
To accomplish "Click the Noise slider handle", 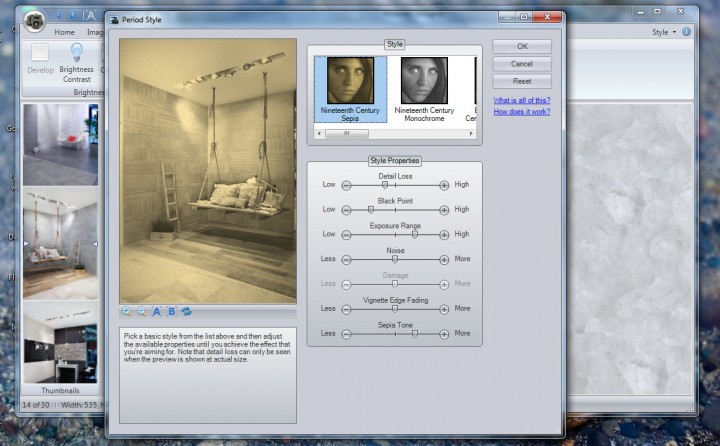I will pyautogui.click(x=394, y=259).
